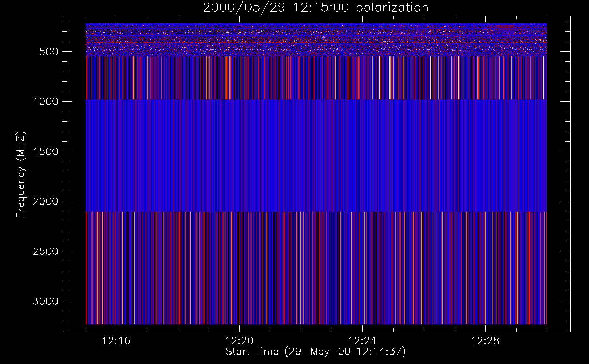Click the 12:28 time tick label
This screenshot has height=364, width=589.
(485, 341)
